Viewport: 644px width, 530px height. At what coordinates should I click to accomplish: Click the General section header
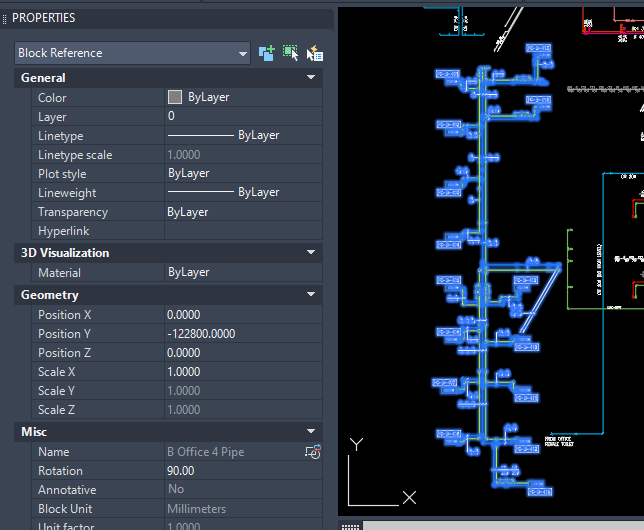pyautogui.click(x=168, y=78)
